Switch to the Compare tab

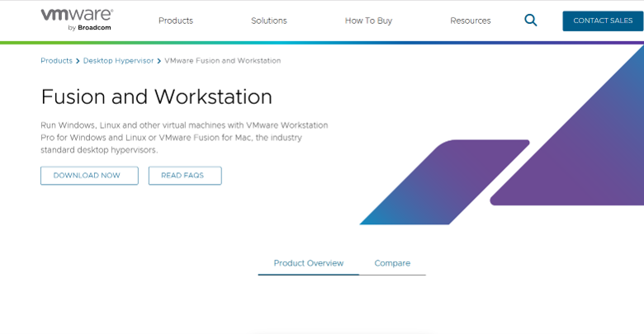click(392, 263)
